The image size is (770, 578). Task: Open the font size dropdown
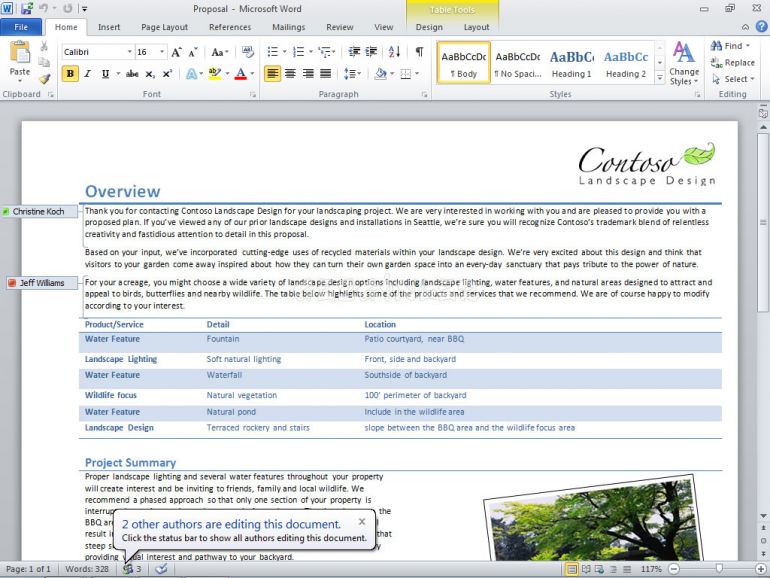pyautogui.click(x=162, y=52)
